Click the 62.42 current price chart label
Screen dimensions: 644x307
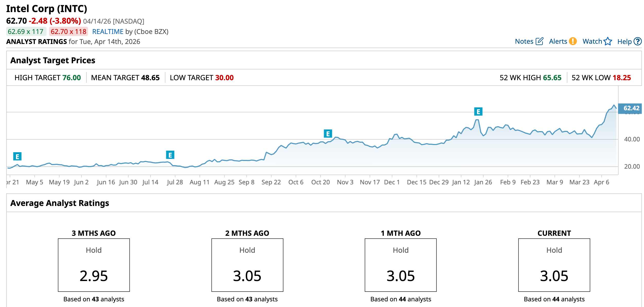pos(631,108)
